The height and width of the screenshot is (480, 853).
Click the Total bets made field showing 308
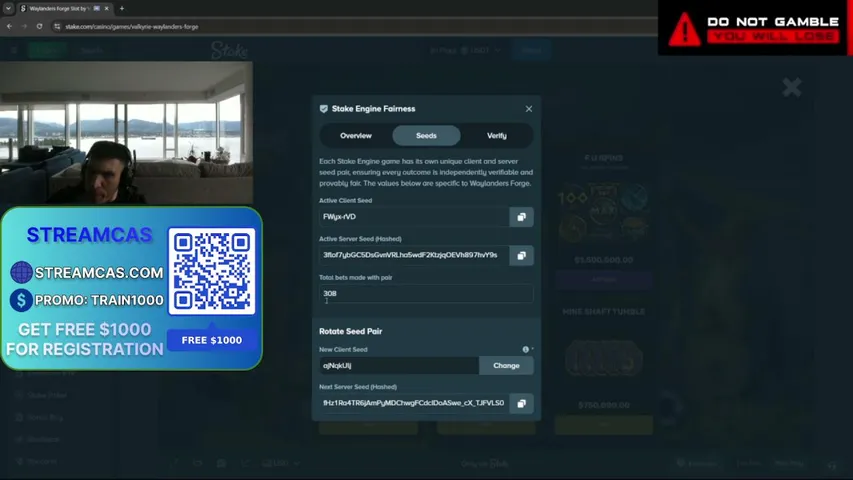click(426, 293)
